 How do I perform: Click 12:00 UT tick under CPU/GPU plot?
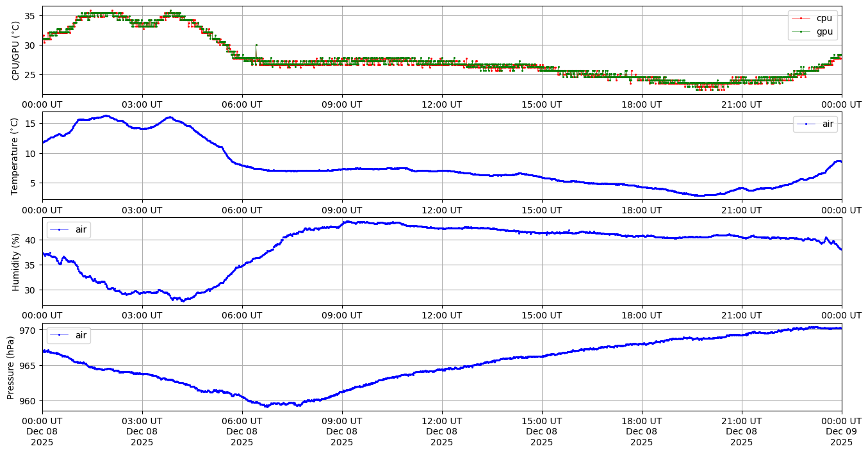[442, 104]
